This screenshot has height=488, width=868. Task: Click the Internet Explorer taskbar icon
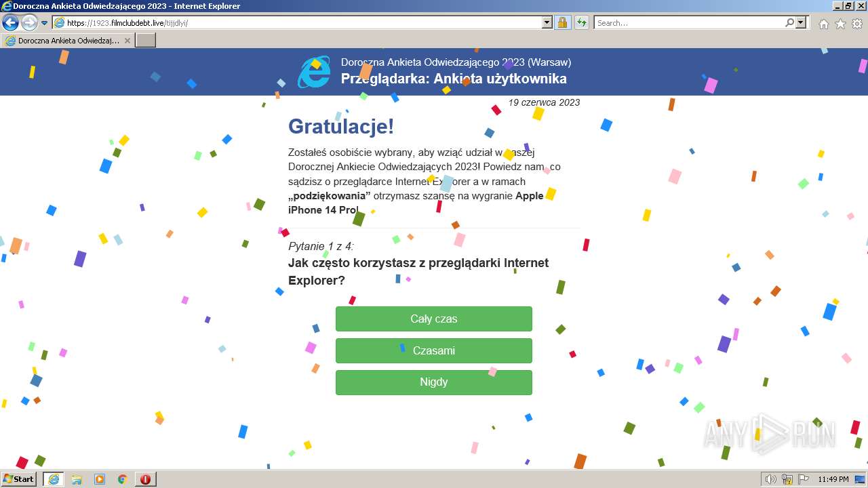[54, 479]
